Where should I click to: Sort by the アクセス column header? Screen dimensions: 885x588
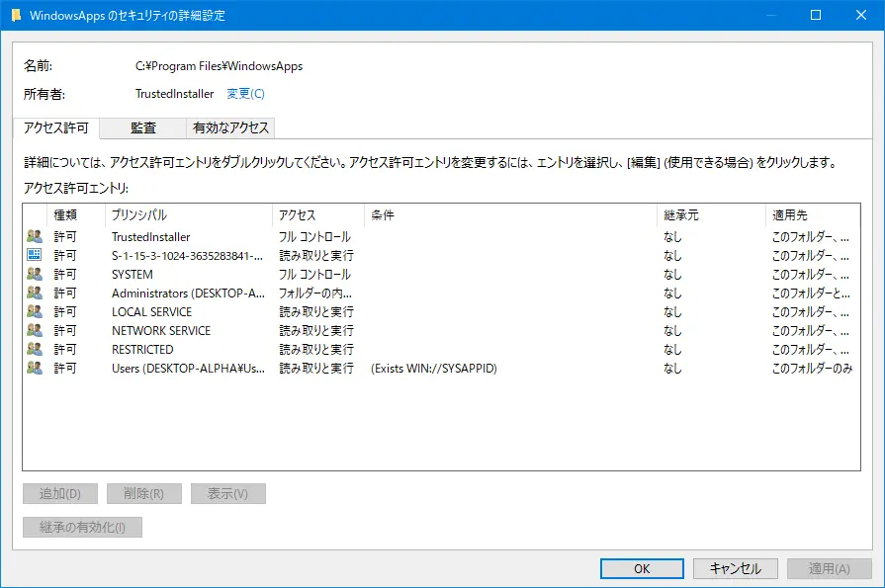[318, 215]
